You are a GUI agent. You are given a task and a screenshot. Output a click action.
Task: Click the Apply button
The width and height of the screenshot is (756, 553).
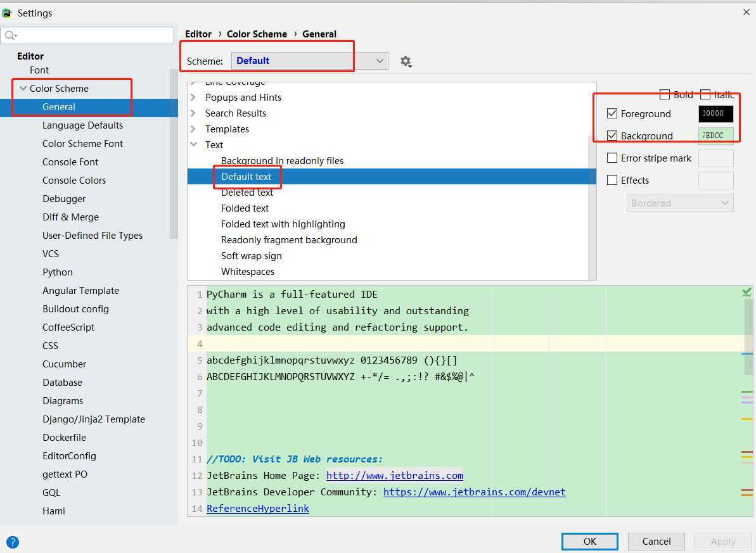point(723,542)
